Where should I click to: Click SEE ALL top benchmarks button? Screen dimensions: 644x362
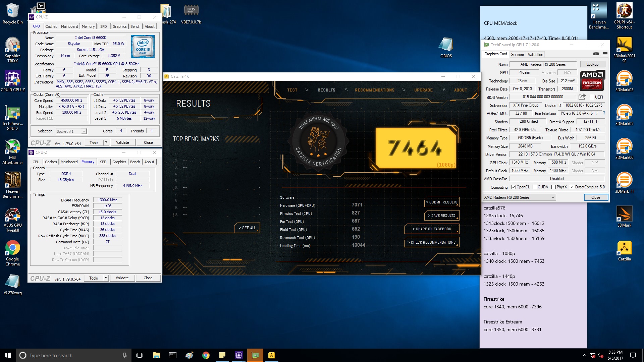(x=247, y=228)
